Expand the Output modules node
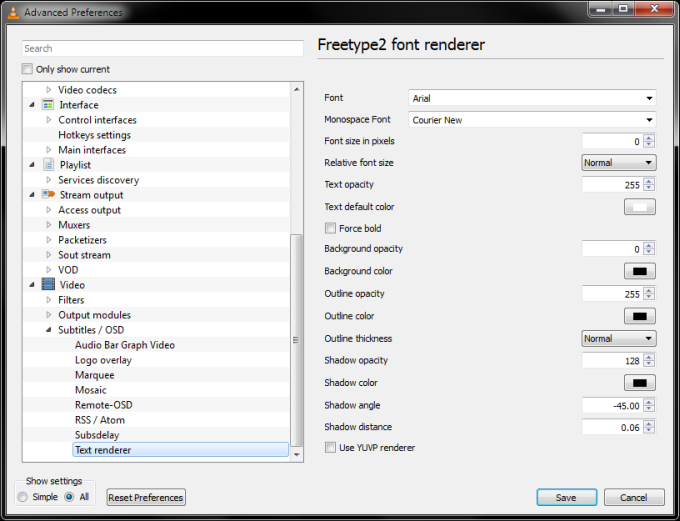The width and height of the screenshot is (680, 521). (49, 315)
